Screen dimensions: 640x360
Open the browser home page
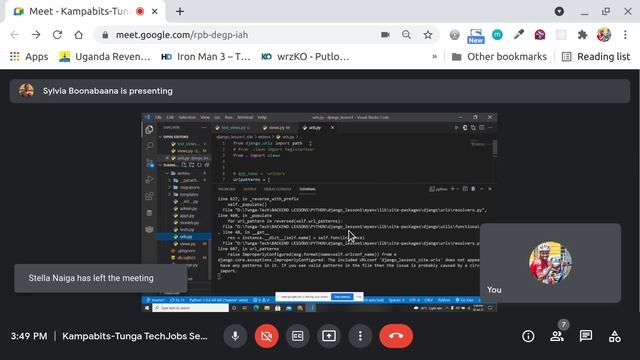click(78, 35)
